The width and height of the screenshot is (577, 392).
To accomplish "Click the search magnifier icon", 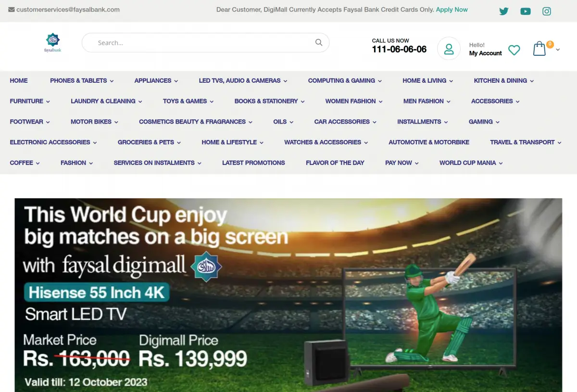I will click(319, 42).
